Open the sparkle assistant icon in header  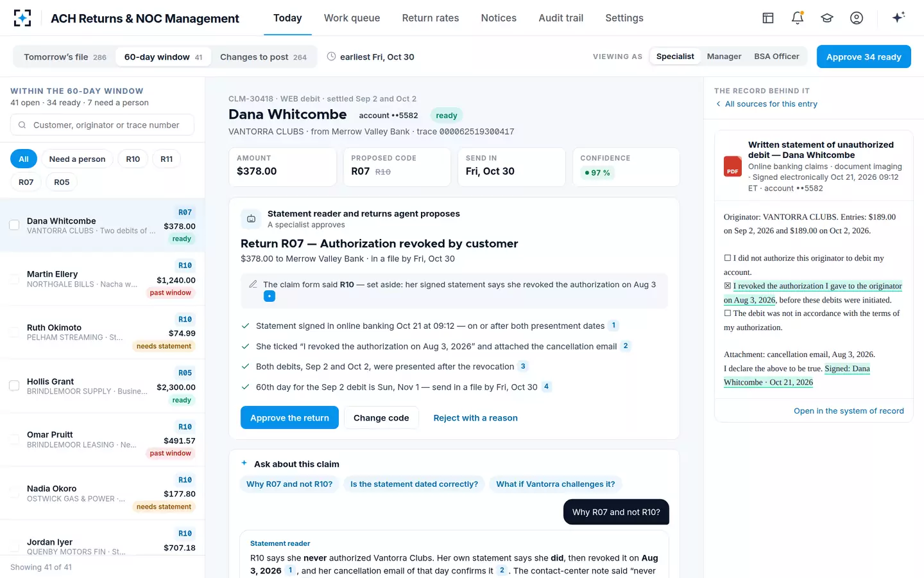[898, 17]
